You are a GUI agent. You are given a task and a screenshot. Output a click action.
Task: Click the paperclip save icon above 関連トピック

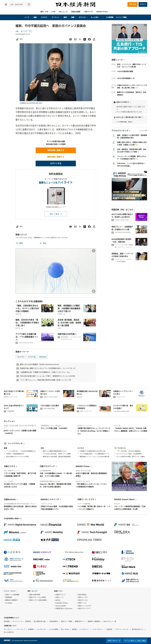click(17, 227)
